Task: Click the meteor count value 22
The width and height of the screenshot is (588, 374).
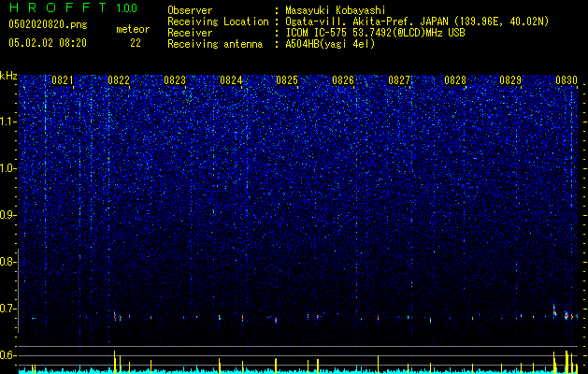Action: click(x=136, y=43)
